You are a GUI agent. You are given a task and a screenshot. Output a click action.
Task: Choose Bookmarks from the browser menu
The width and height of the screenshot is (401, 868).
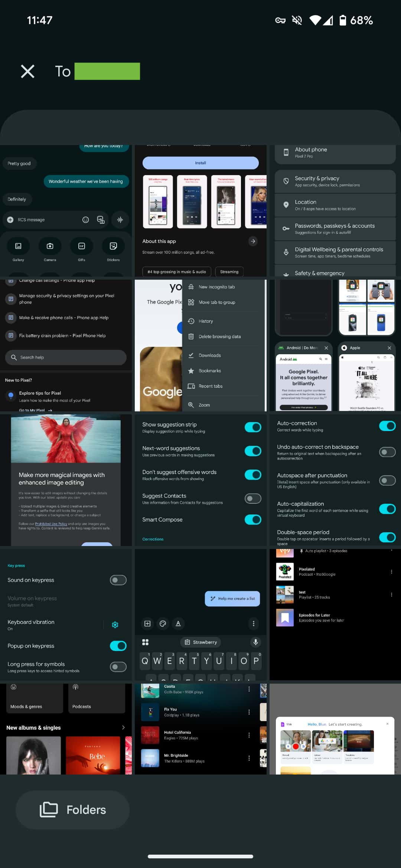click(x=209, y=371)
